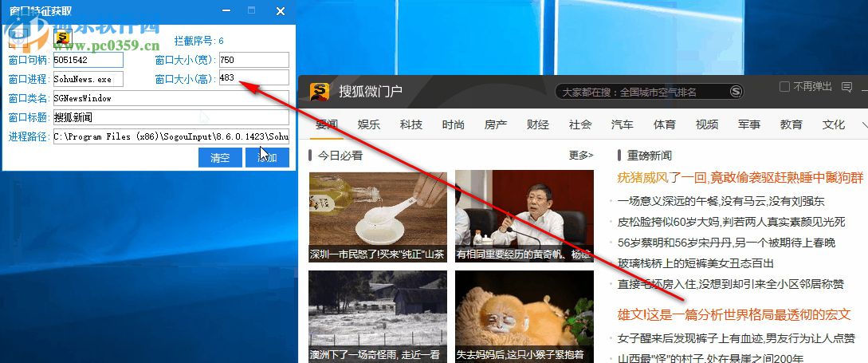Open the 视频 tab
The height and width of the screenshot is (363, 868).
click(707, 124)
